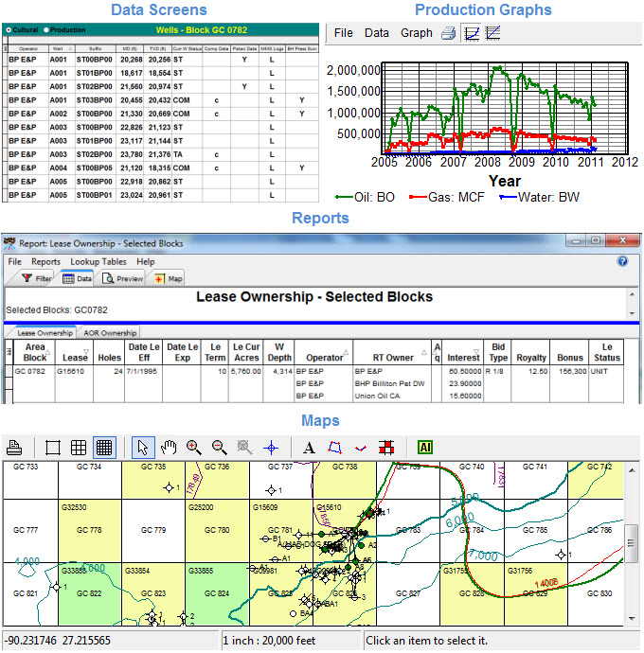
Task: Activate the zoom out magnifier tool
Action: [220, 447]
